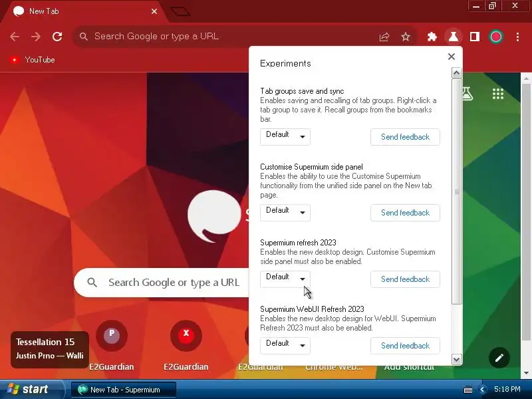Open the three-dot browser menu
The height and width of the screenshot is (399, 532).
click(x=517, y=37)
